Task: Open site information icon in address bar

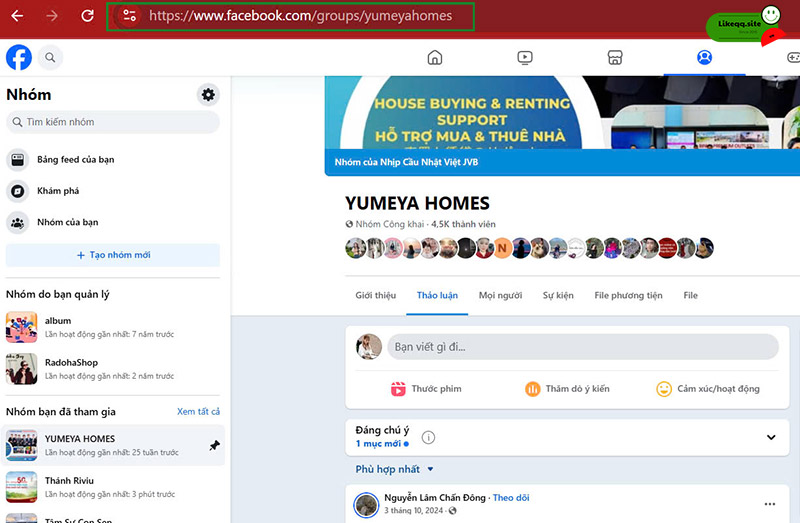Action: point(129,16)
